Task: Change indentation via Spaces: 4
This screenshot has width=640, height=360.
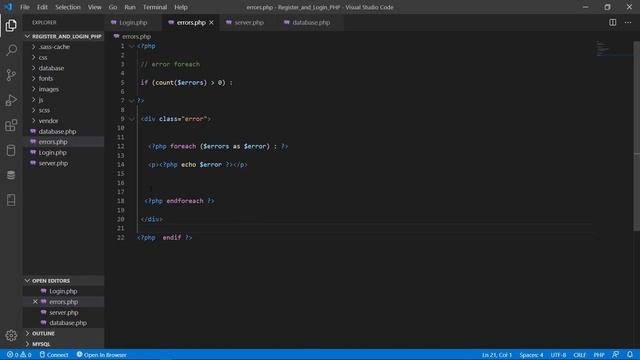Action: point(531,355)
